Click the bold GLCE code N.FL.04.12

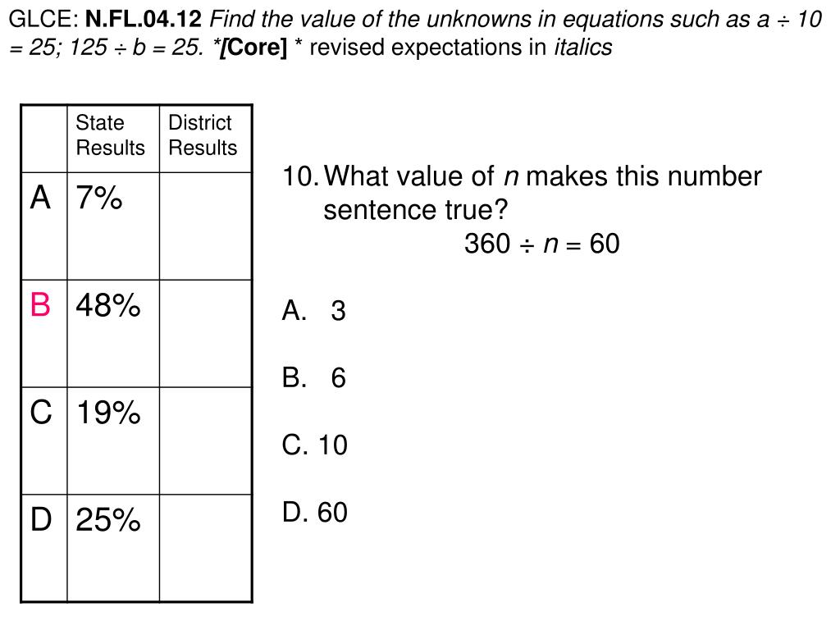coord(144,20)
